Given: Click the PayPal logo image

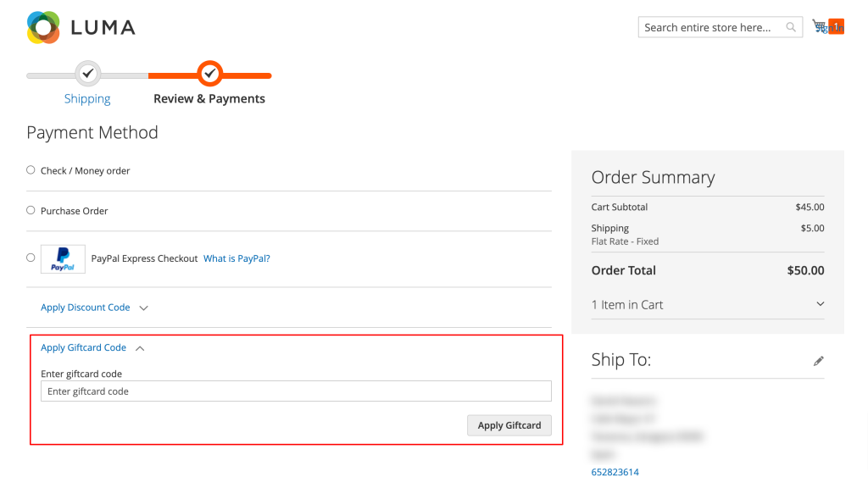Looking at the screenshot, I should (63, 258).
